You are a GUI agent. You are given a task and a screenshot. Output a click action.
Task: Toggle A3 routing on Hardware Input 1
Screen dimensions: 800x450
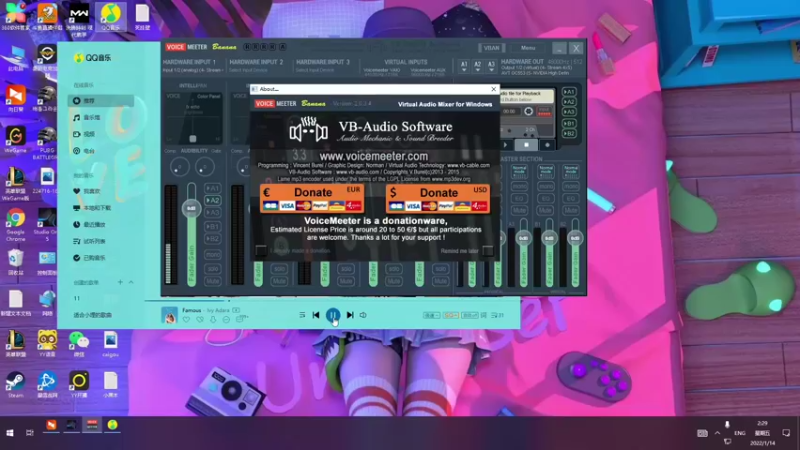[x=212, y=213]
